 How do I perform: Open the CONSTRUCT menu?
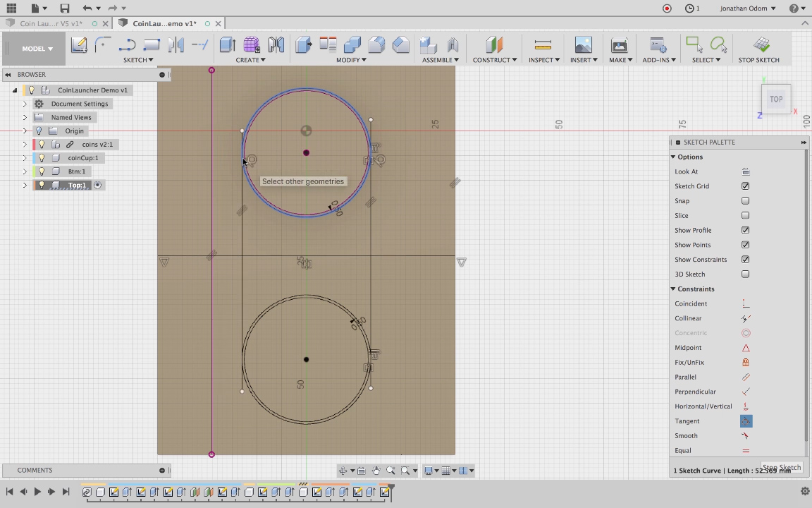tap(494, 60)
